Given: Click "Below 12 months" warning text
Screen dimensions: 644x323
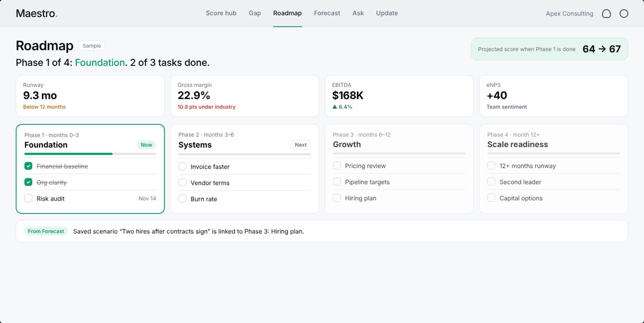Looking at the screenshot, I should [x=44, y=107].
